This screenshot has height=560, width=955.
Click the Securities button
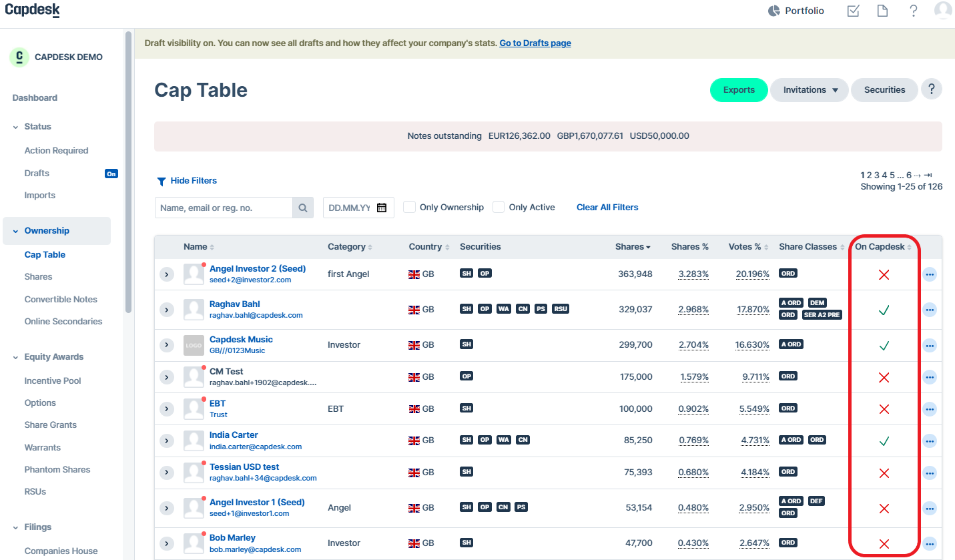[x=884, y=90]
